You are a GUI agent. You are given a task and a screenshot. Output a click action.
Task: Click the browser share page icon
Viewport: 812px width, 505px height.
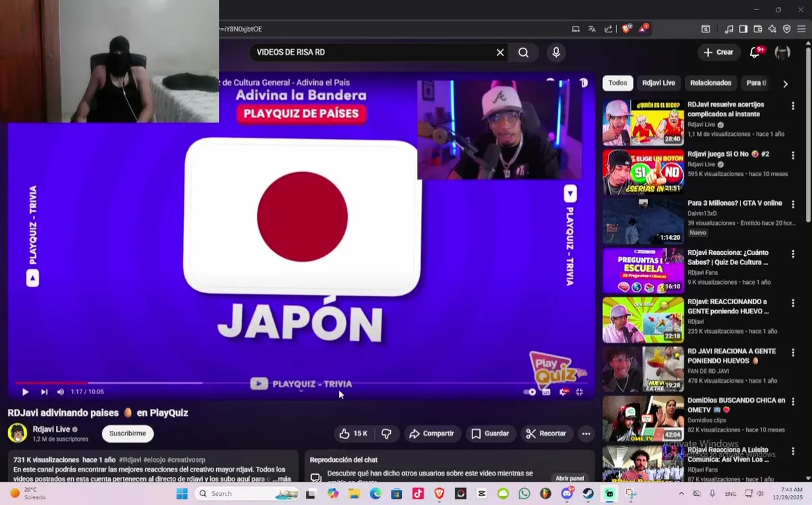[x=608, y=29]
